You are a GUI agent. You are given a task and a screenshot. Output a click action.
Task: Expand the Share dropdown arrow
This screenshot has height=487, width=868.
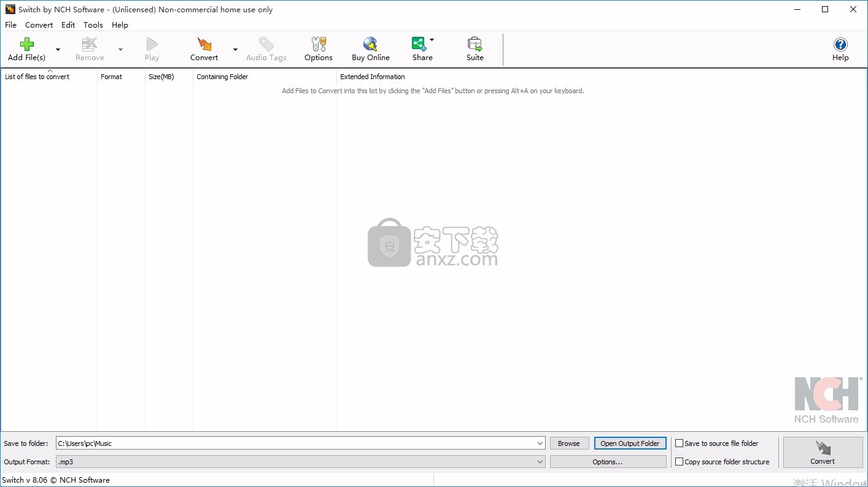coord(432,40)
